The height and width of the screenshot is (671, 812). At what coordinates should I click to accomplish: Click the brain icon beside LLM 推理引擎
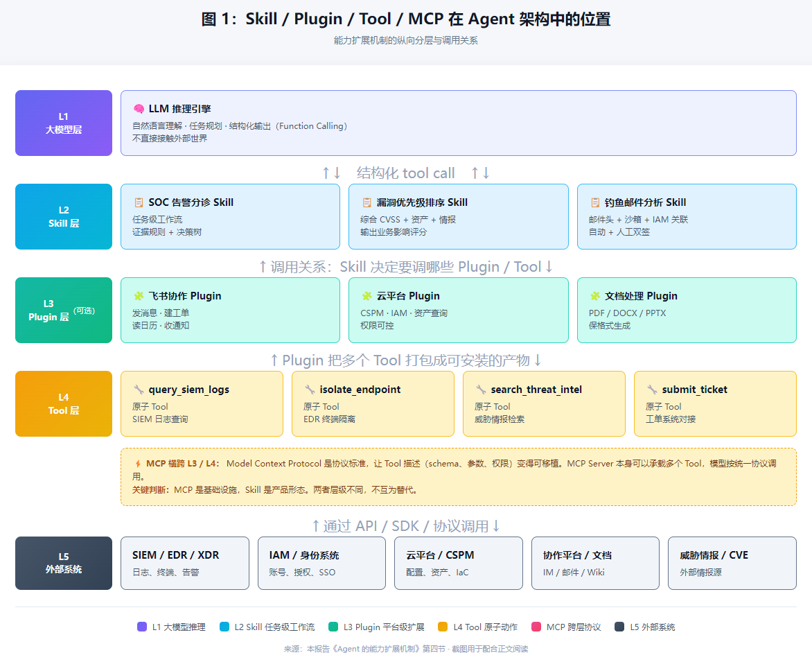[x=139, y=109]
